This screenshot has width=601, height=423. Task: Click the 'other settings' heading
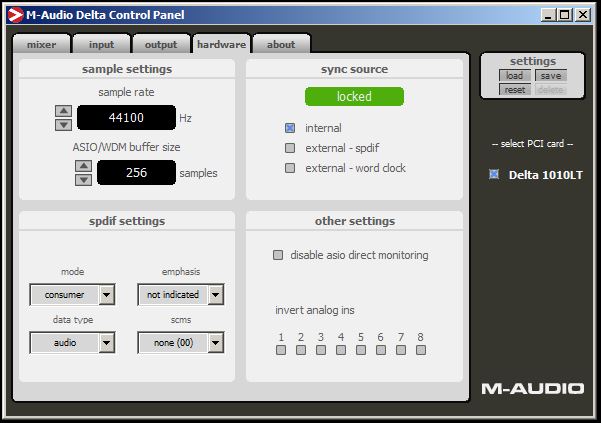(x=355, y=221)
